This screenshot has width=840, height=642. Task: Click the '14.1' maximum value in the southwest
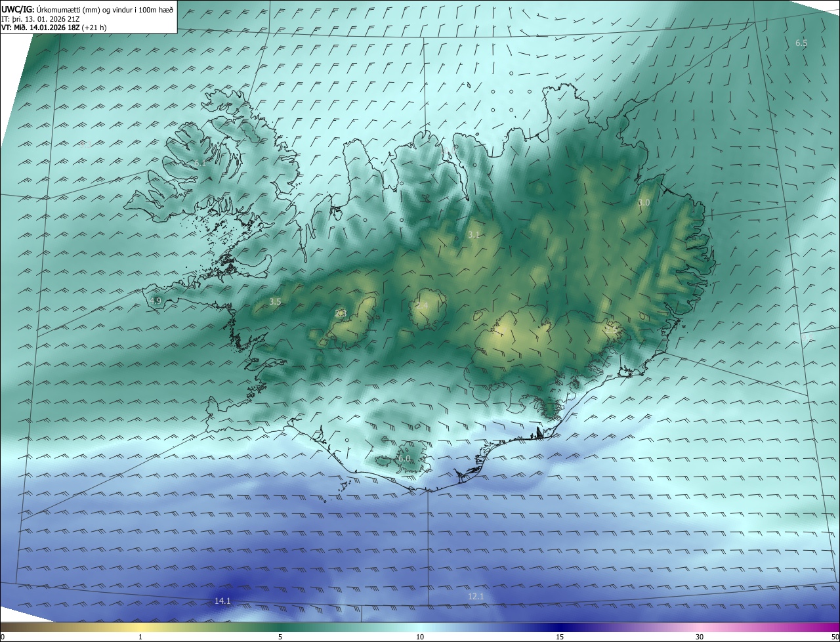(223, 601)
